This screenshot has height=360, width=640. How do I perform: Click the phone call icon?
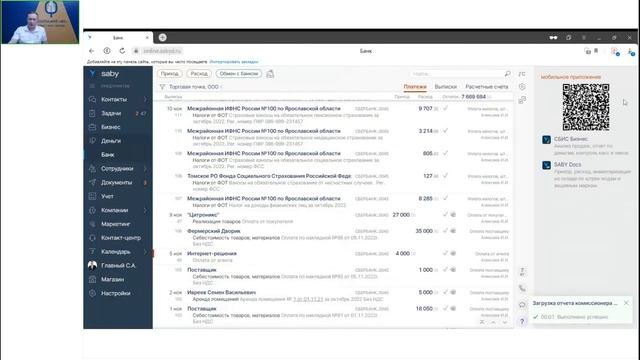522,288
